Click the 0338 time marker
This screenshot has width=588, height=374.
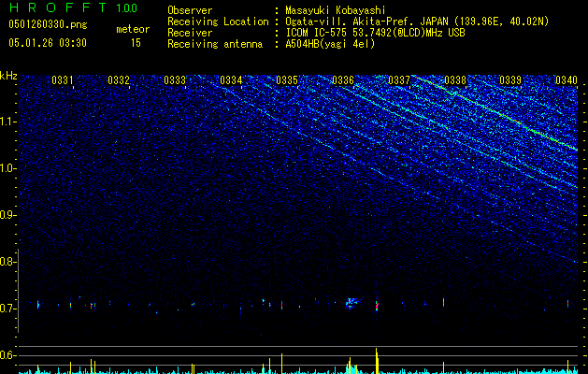(455, 80)
